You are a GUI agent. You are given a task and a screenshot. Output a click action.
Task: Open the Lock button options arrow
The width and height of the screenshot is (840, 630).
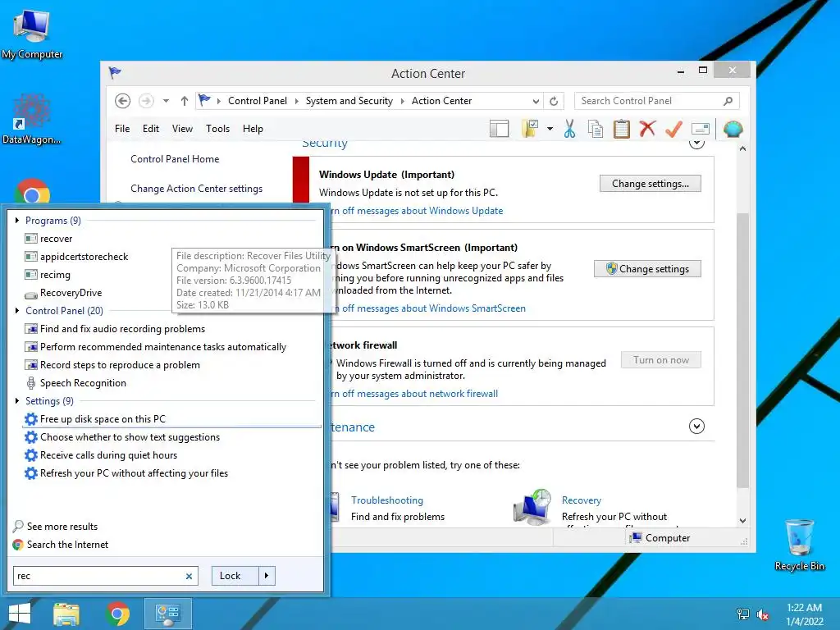tap(267, 576)
